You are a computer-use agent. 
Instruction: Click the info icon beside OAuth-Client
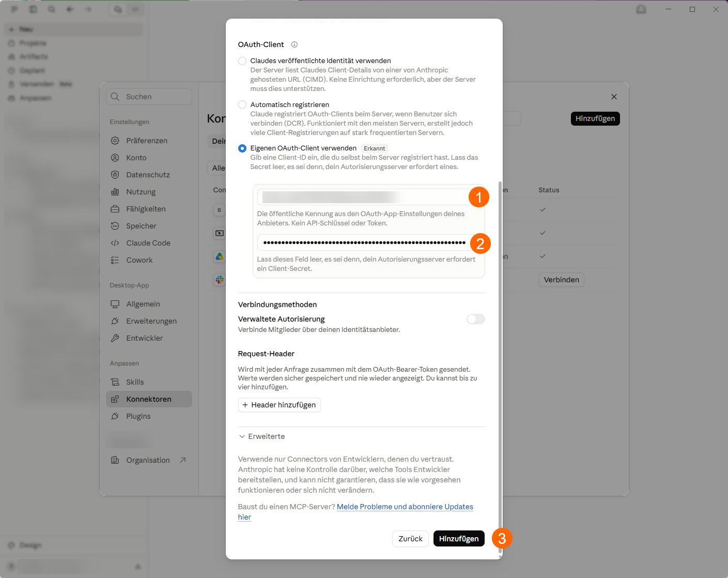(x=295, y=44)
